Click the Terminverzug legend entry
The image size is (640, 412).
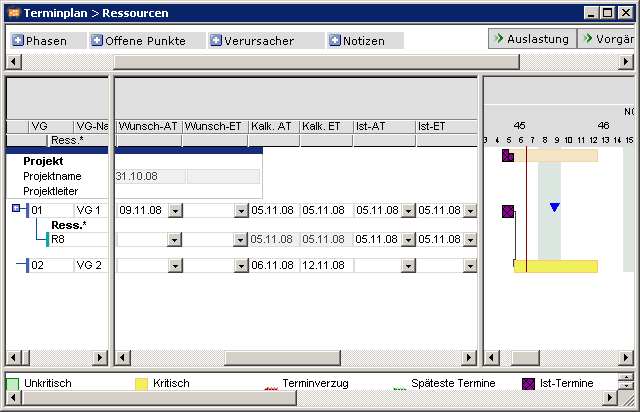click(315, 383)
